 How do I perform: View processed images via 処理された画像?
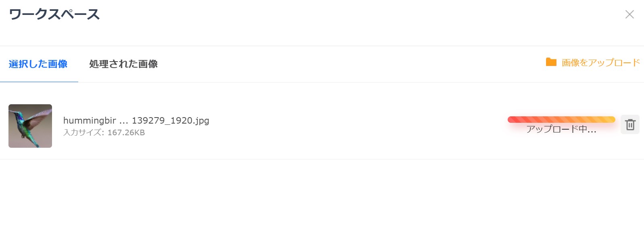tap(123, 64)
